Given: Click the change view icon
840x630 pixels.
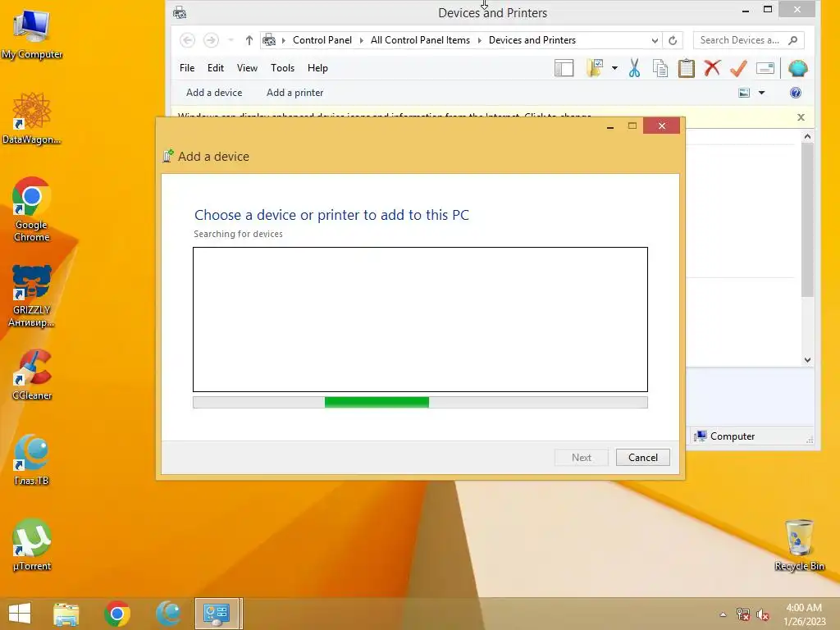Looking at the screenshot, I should click(x=744, y=93).
